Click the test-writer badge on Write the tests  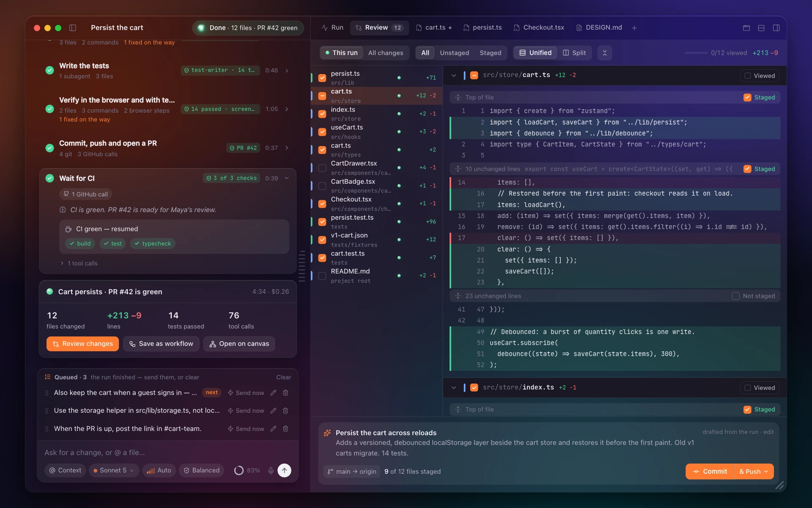(x=220, y=70)
